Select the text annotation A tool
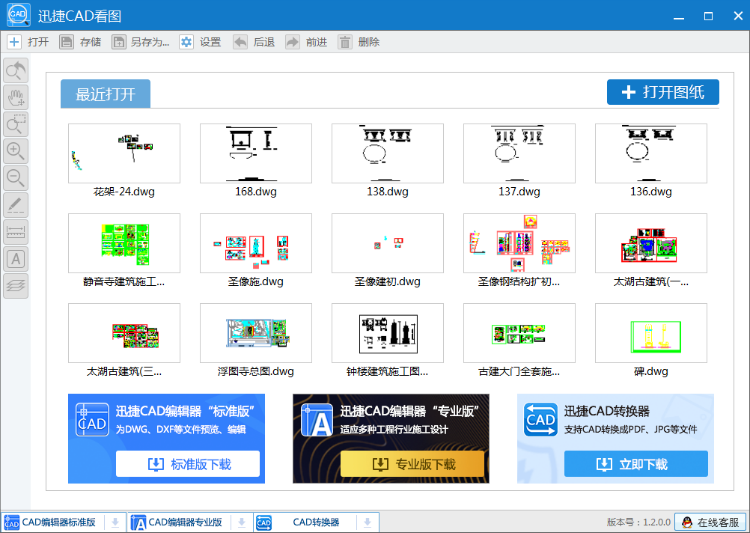The width and height of the screenshot is (750, 533). click(x=16, y=259)
